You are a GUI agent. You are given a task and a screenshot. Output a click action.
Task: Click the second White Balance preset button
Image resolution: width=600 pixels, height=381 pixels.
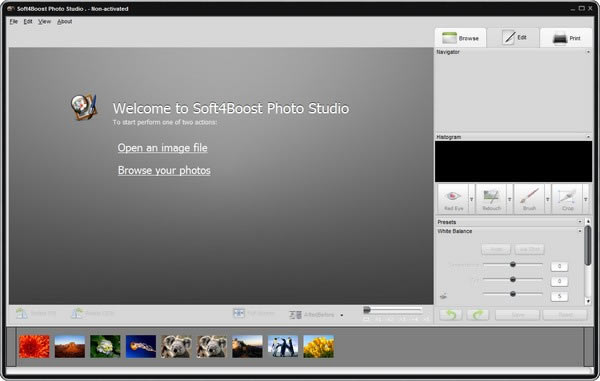pyautogui.click(x=529, y=249)
